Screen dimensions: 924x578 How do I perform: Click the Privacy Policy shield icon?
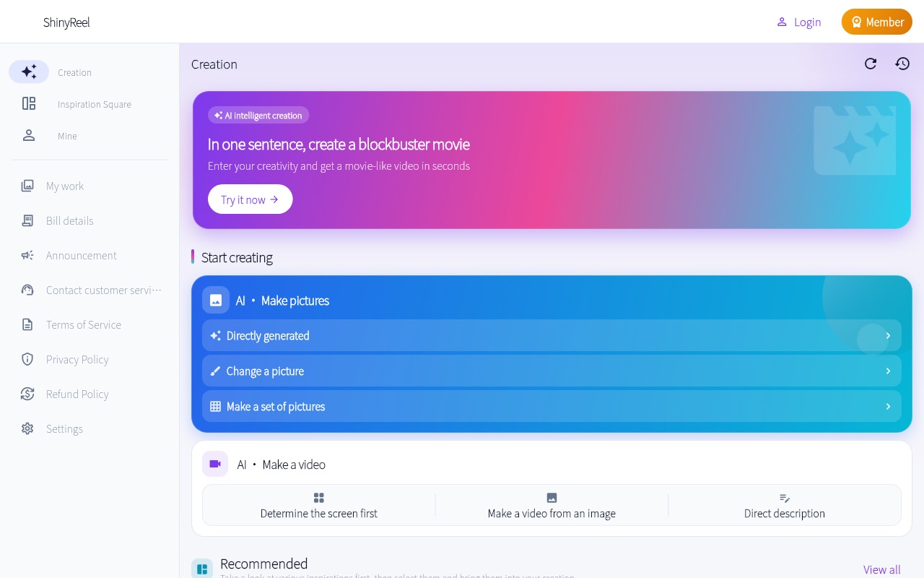[x=27, y=359]
